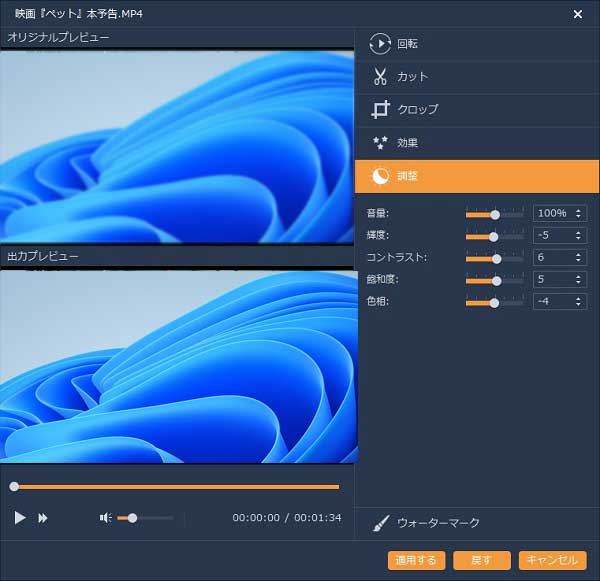Click the saturation (飽和度) slider
600x581 pixels.
495,280
